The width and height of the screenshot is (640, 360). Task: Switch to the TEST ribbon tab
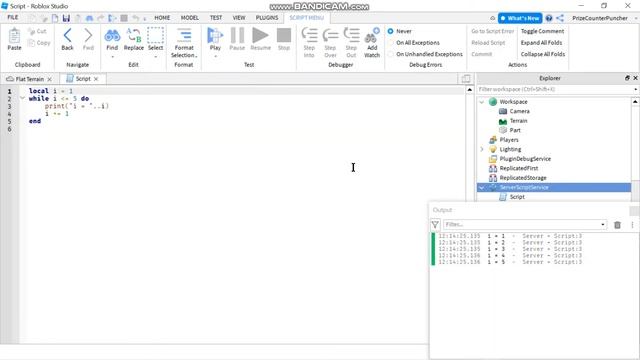(216, 18)
